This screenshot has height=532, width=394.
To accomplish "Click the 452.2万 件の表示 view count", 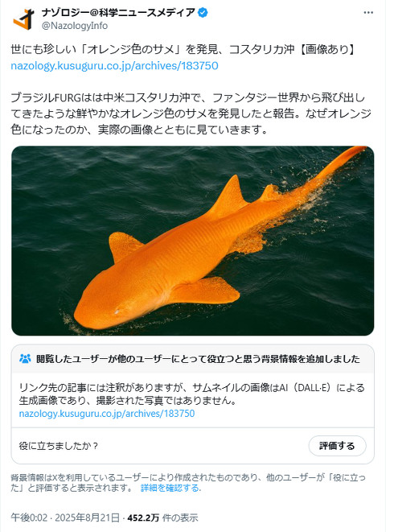I will (x=162, y=518).
